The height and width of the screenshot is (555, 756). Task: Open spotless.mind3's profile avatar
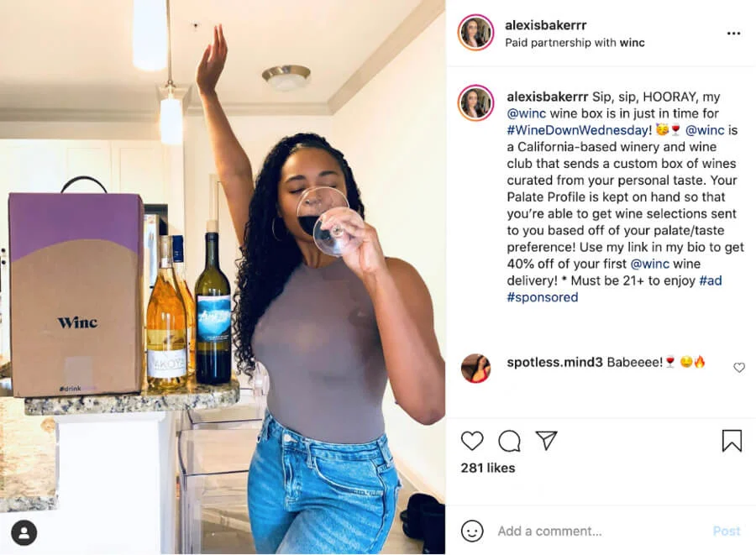pos(475,368)
